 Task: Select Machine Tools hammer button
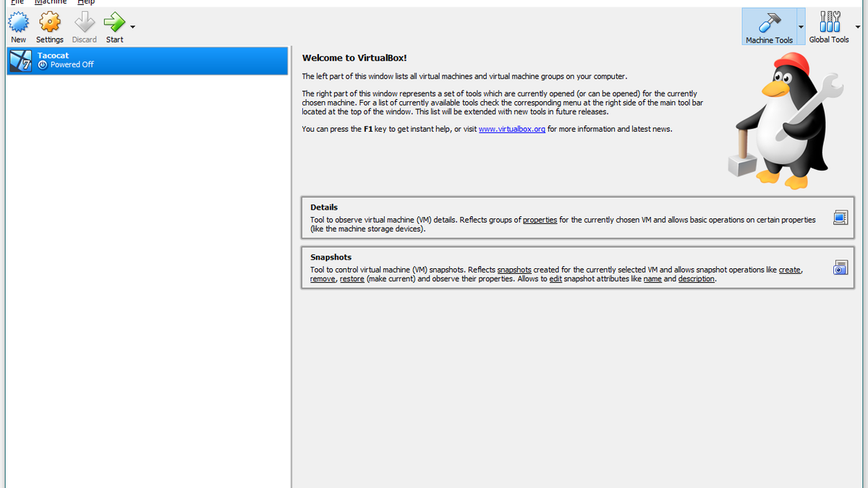(770, 27)
